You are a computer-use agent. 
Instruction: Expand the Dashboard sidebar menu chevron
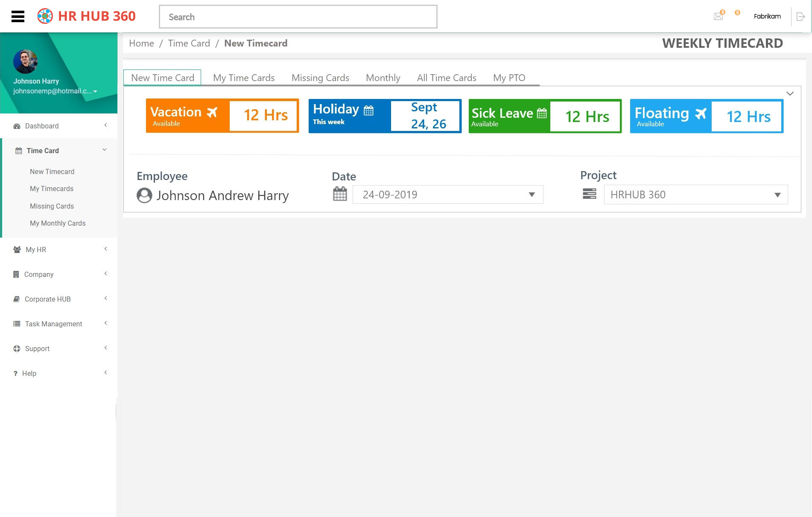(105, 125)
